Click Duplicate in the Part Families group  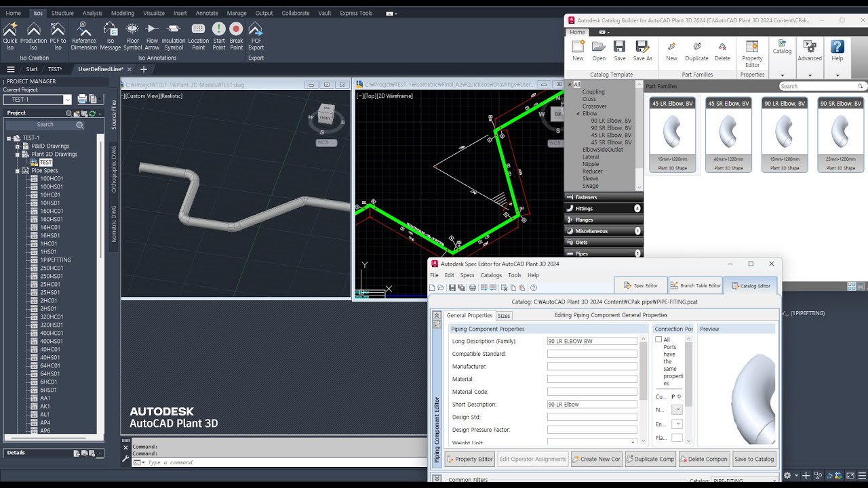click(696, 51)
